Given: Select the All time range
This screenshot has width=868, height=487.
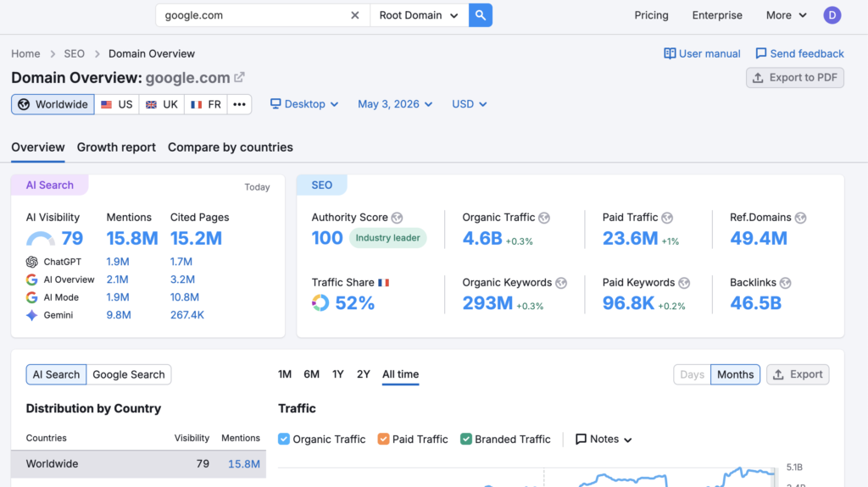Looking at the screenshot, I should [x=400, y=374].
